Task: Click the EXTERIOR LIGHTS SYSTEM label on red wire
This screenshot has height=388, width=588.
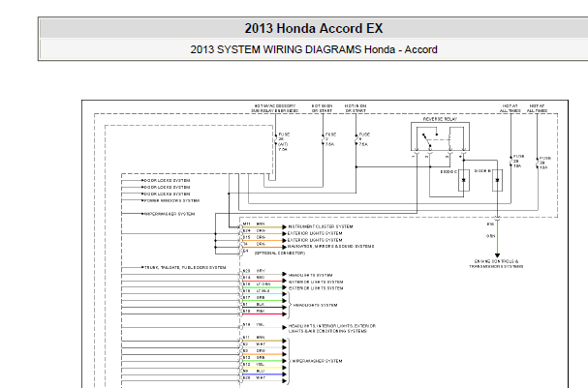Action: [316, 282]
